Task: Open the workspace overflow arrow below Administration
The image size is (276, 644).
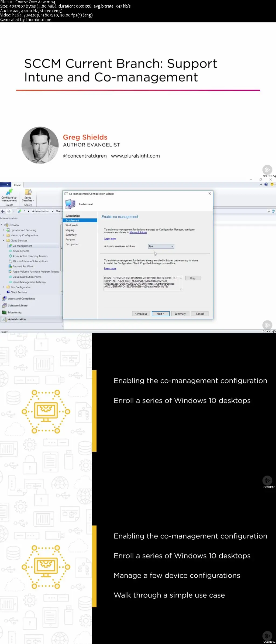Action: 62,326
